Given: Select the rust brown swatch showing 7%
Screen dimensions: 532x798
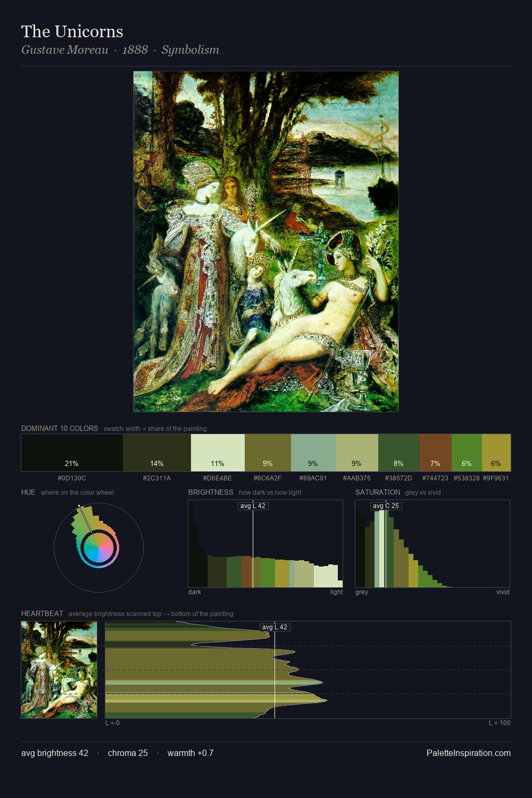Looking at the screenshot, I should click(436, 453).
